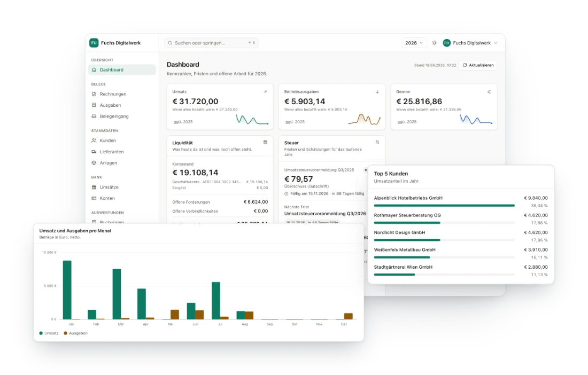The width and height of the screenshot is (588, 375).
Task: Click the Stadtgärtnerei Wien GmbH share bar
Action: (x=444, y=275)
